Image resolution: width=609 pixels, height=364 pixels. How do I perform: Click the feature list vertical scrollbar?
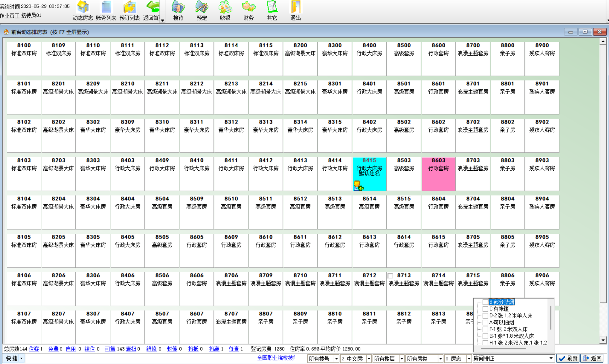[x=551, y=317]
